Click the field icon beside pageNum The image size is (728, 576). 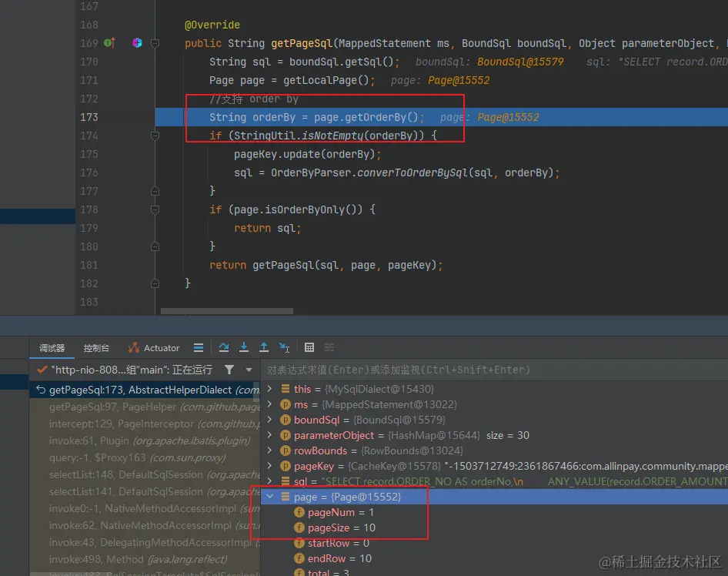click(x=299, y=512)
